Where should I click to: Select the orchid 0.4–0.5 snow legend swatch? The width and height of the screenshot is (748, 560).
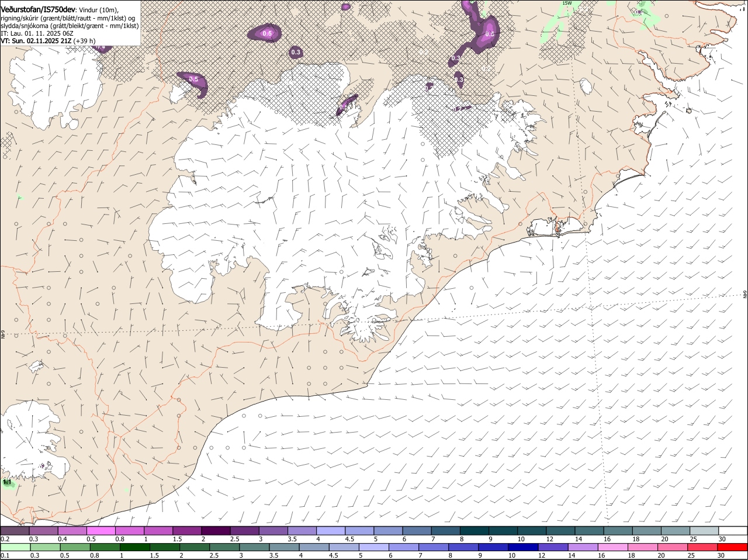pyautogui.click(x=72, y=531)
